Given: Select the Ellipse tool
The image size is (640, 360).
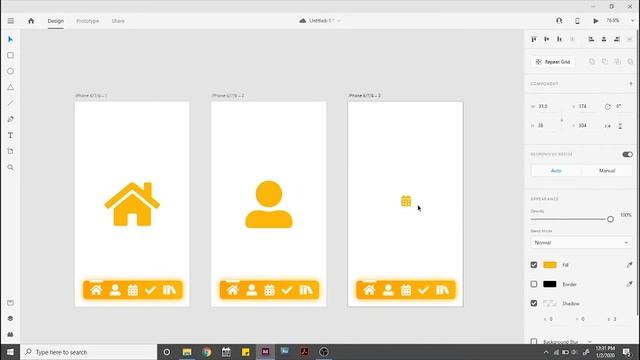Looking at the screenshot, I should click(10, 71).
